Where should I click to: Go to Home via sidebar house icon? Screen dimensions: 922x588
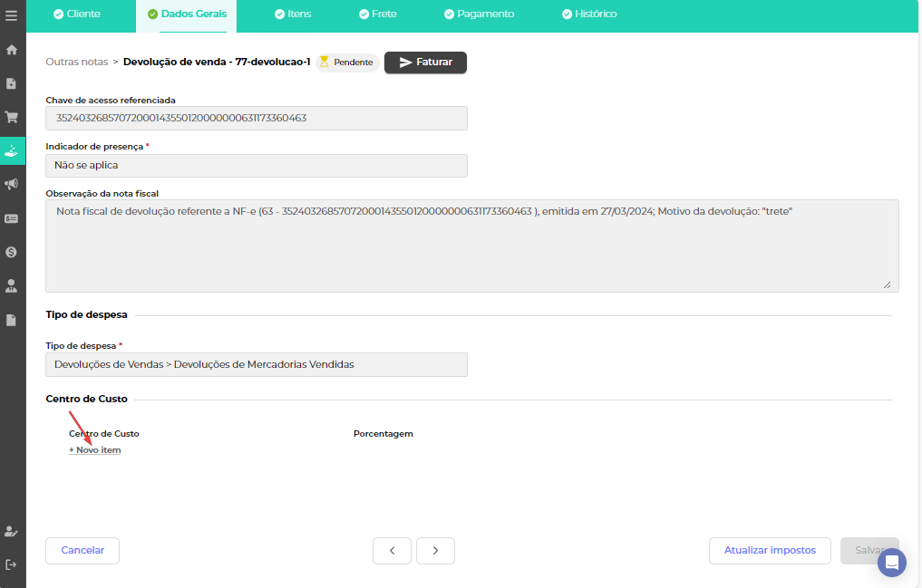click(12, 50)
